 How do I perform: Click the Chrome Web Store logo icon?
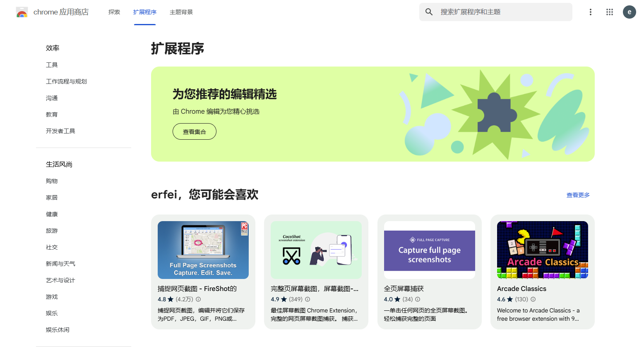22,12
